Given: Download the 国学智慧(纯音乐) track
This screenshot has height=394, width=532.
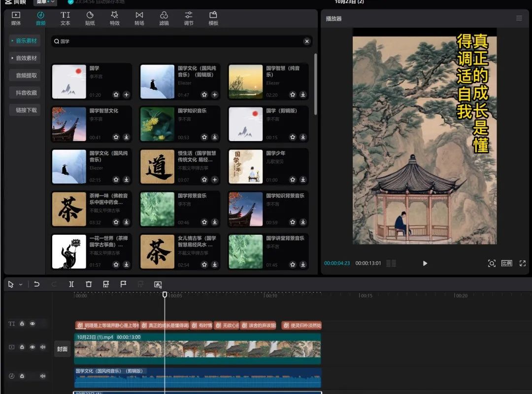Looking at the screenshot, I should click(x=303, y=95).
